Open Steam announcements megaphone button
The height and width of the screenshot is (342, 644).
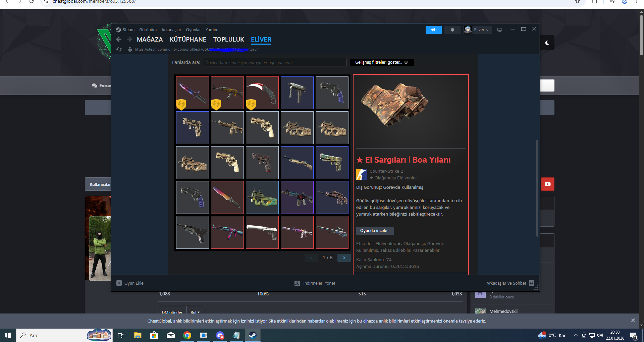pyautogui.click(x=434, y=30)
